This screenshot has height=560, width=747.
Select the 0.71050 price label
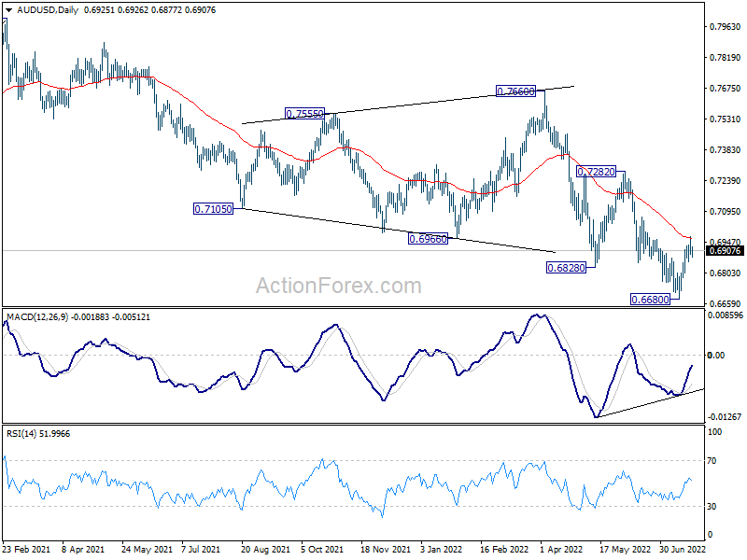(x=214, y=208)
